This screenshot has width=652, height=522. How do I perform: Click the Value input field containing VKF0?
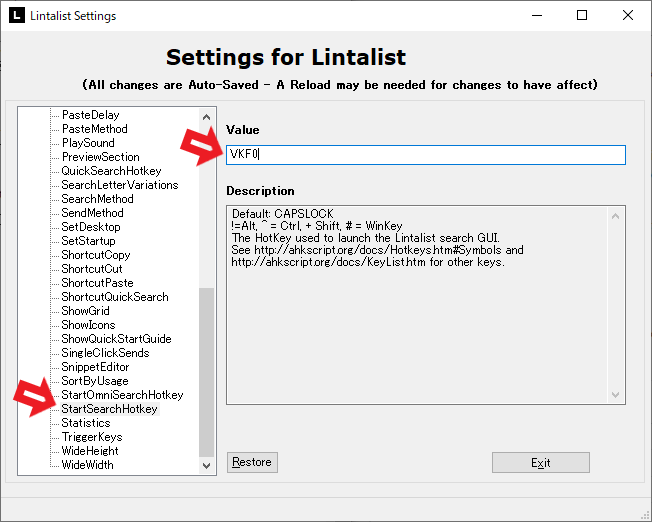click(426, 155)
